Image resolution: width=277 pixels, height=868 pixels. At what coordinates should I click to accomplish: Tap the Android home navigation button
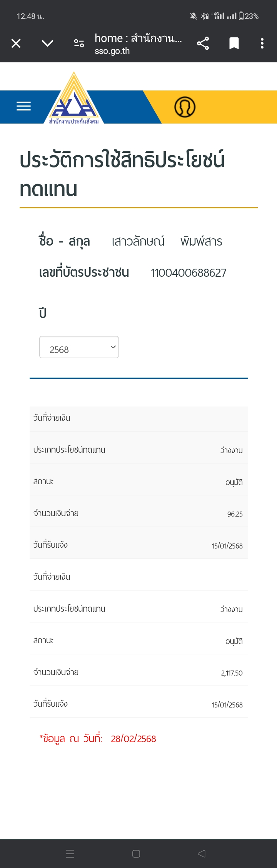pyautogui.click(x=136, y=853)
